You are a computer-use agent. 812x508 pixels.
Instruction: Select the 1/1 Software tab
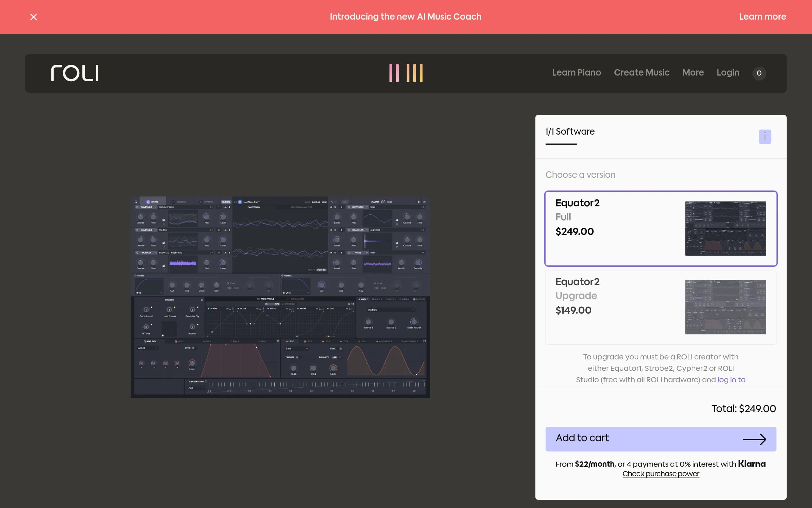[x=570, y=132]
